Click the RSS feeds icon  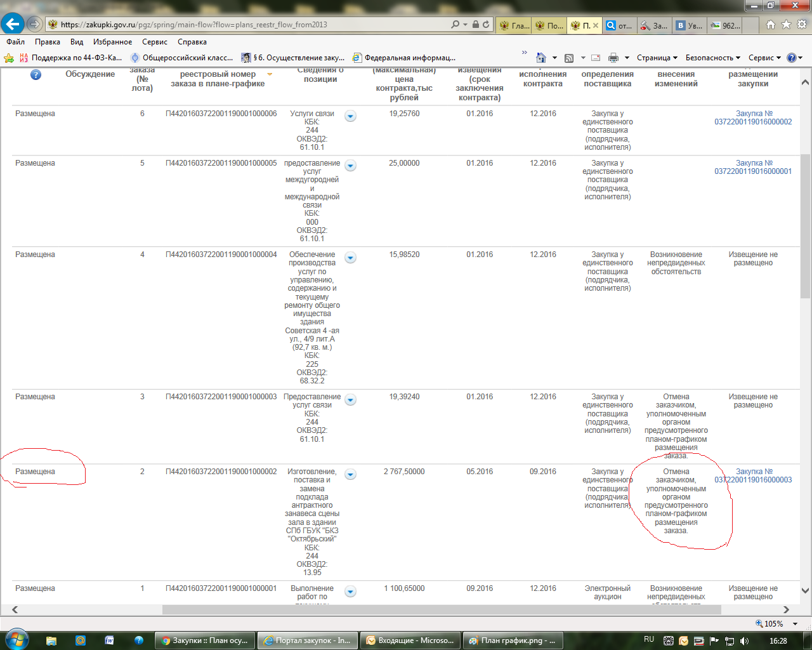[x=569, y=58]
